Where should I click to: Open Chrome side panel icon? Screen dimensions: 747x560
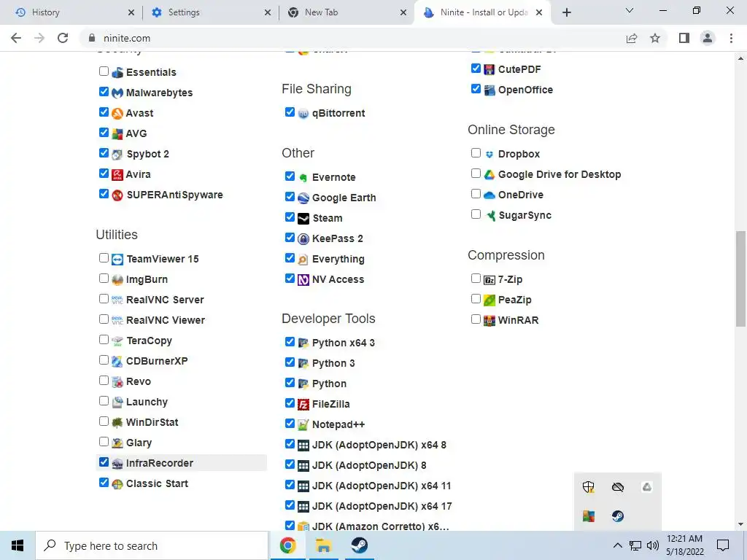click(x=684, y=38)
